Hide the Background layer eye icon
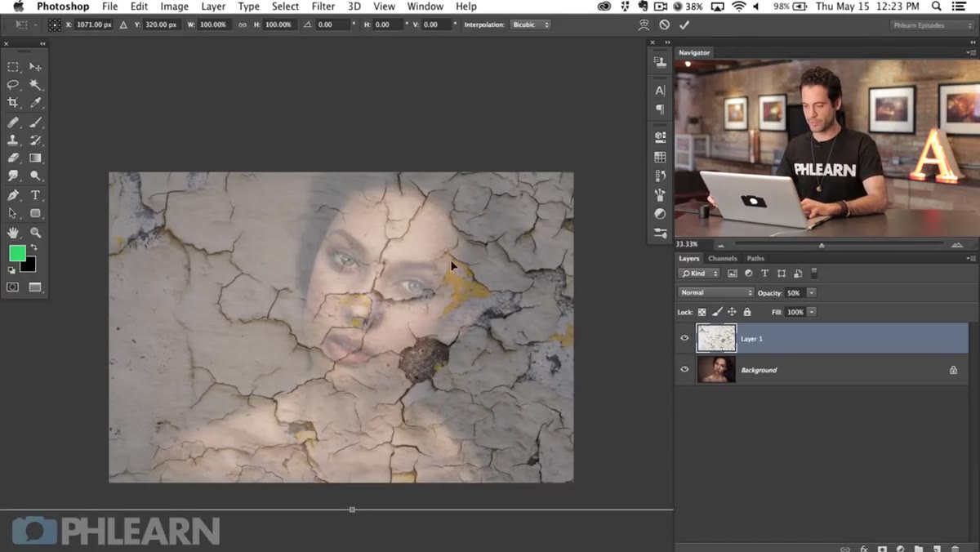 pos(684,370)
